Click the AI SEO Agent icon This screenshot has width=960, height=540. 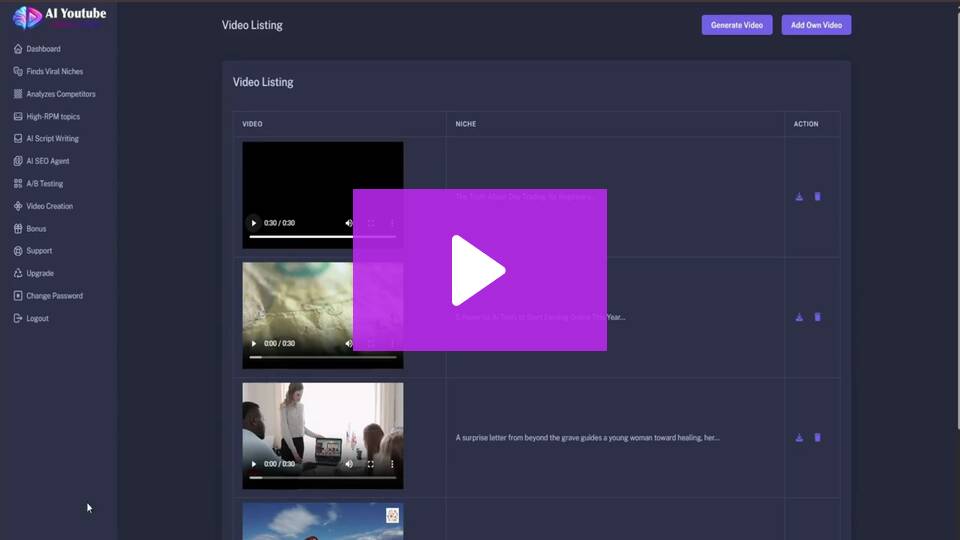coord(18,161)
